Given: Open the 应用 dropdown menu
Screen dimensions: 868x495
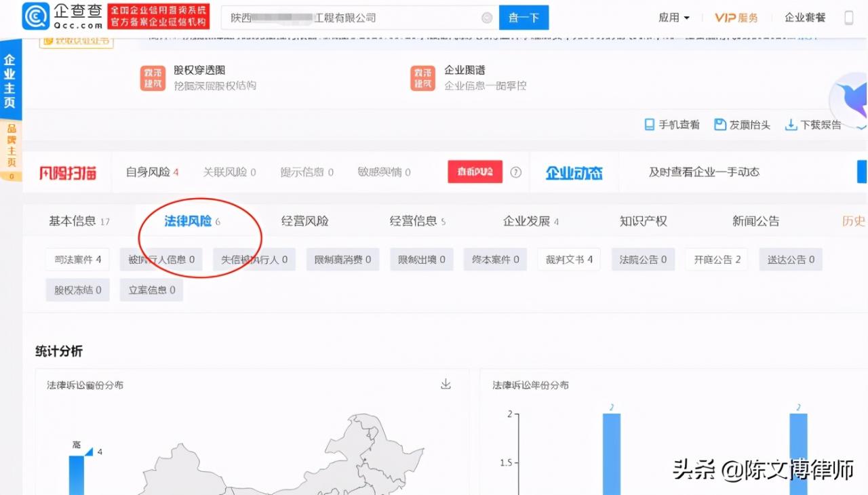Looking at the screenshot, I should 673,17.
